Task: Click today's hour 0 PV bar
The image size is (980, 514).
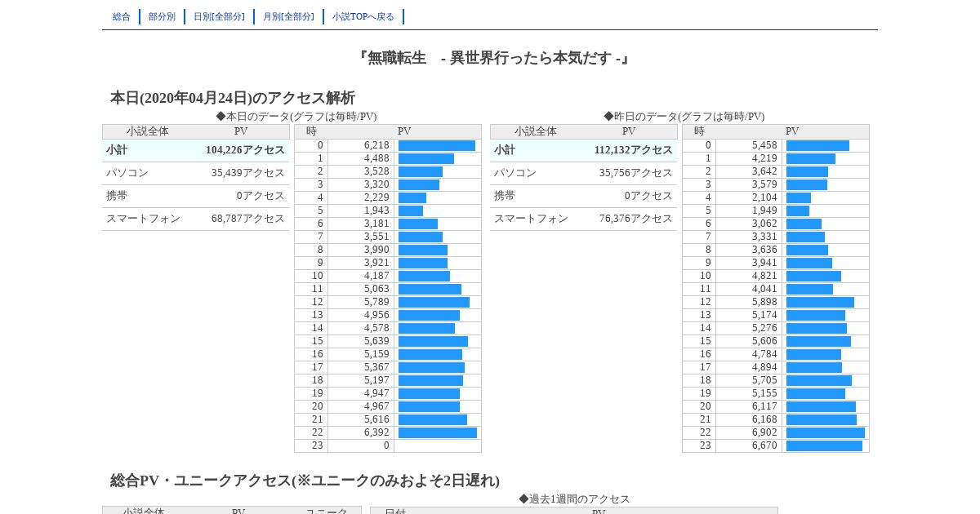Action: point(437,145)
